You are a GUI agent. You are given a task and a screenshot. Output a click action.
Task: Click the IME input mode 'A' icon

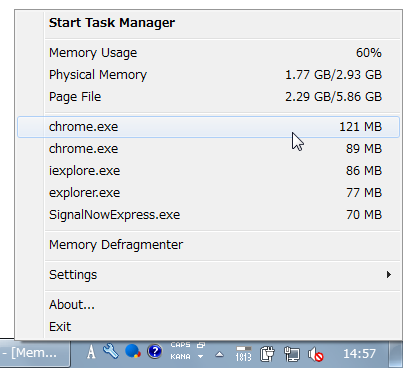(91, 352)
